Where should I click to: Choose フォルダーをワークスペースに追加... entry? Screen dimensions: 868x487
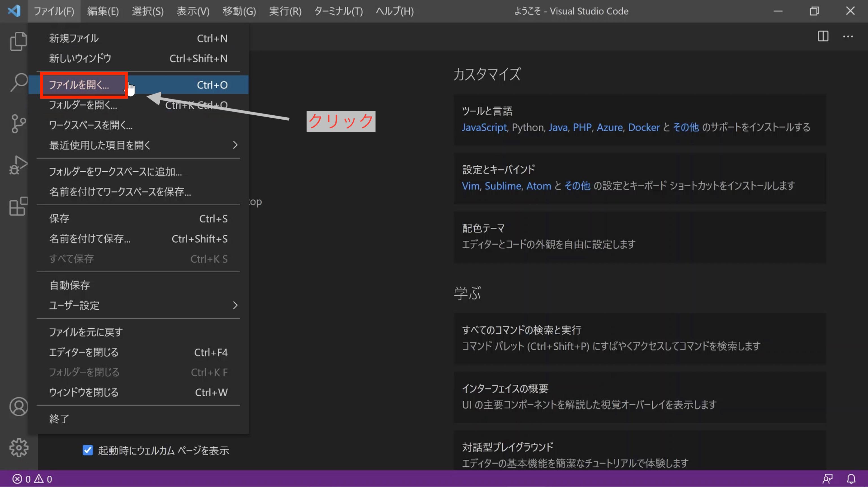pos(138,172)
